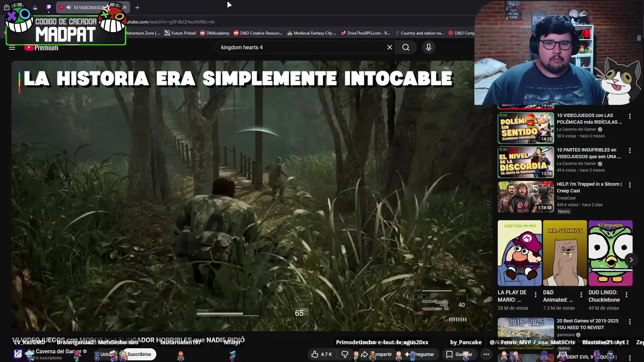Open the D&D Creative Resources bookmark
Viewport: 644px width, 362px height.
[258, 33]
